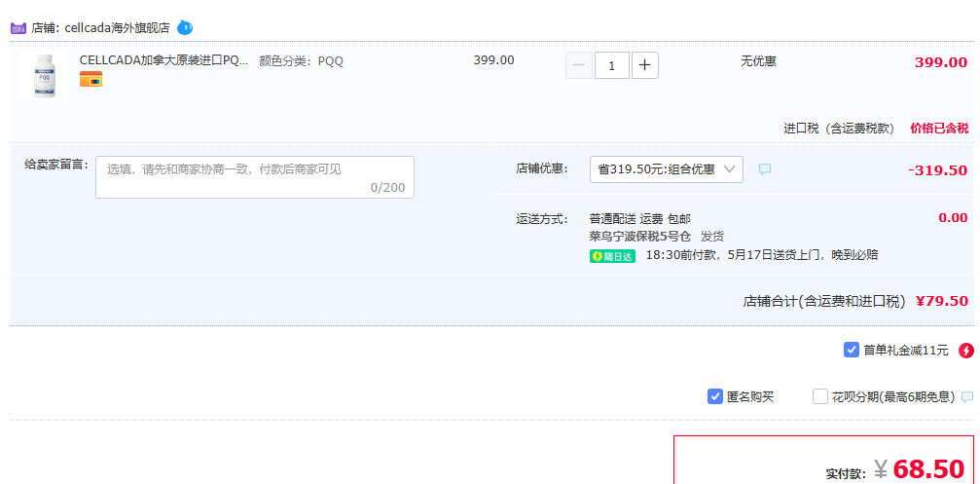Image resolution: width=980 pixels, height=484 pixels.
Task: Click the green 隔日达 delivery badge
Action: [612, 256]
